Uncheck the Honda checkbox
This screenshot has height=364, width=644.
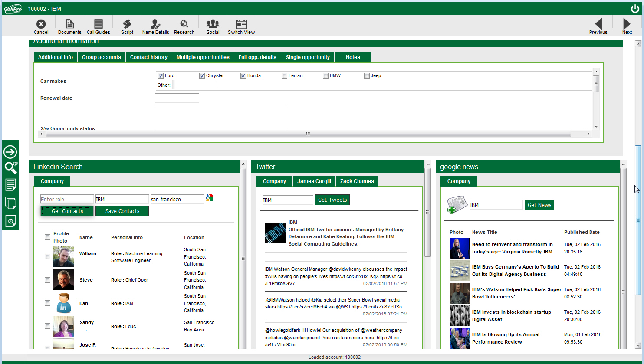pos(243,75)
